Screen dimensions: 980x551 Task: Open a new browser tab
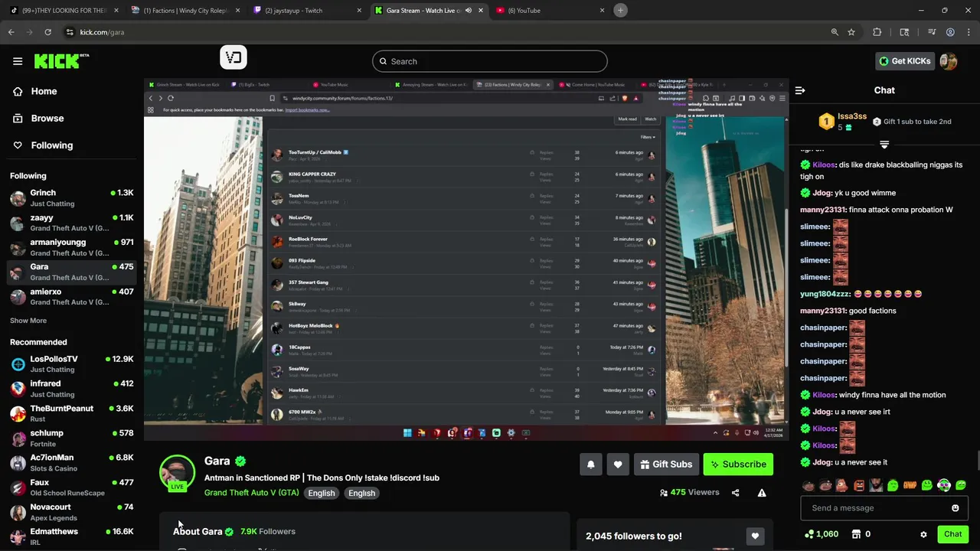620,10
